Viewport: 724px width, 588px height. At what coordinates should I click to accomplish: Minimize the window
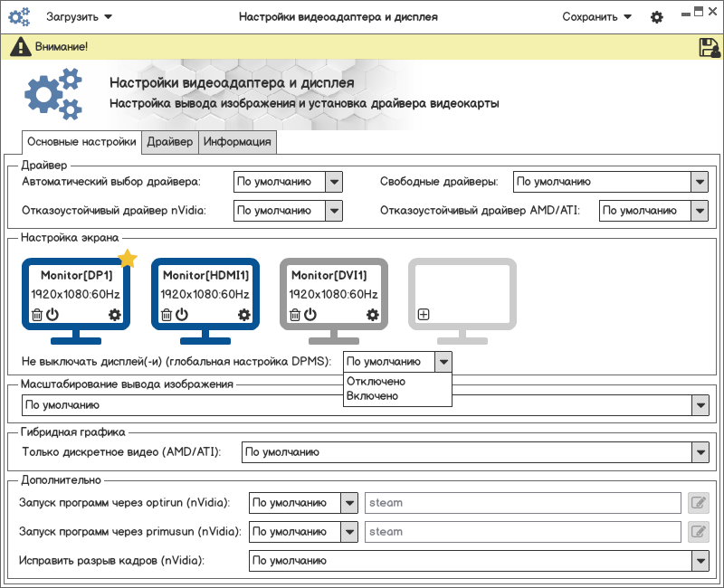pyautogui.click(x=686, y=14)
